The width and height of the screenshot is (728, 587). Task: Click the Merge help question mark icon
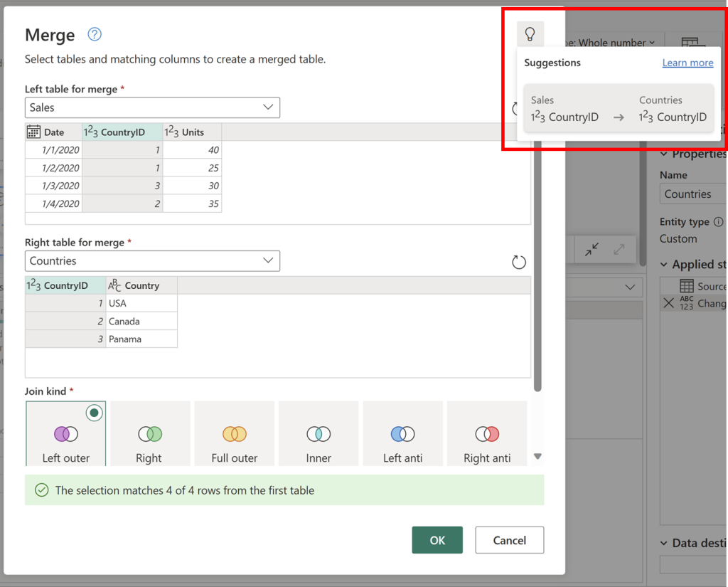tap(95, 34)
